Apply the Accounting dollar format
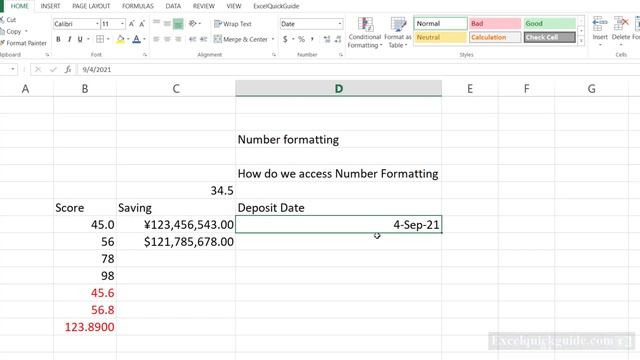640x360 pixels. [285, 39]
